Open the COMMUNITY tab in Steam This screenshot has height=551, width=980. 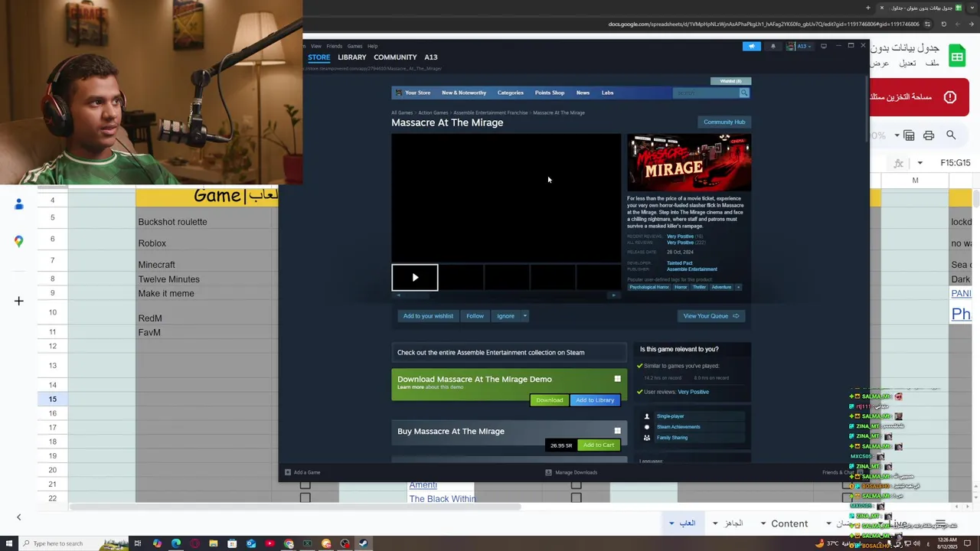point(395,57)
